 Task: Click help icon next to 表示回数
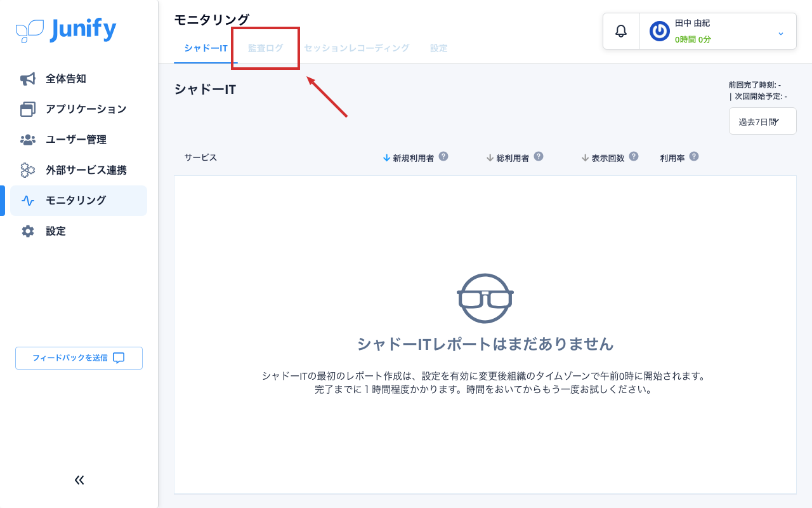[x=634, y=156]
